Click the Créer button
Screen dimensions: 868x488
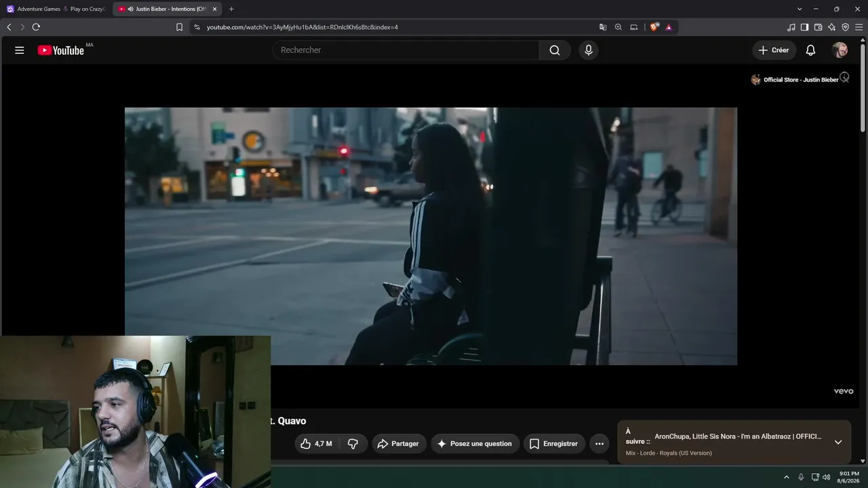774,50
